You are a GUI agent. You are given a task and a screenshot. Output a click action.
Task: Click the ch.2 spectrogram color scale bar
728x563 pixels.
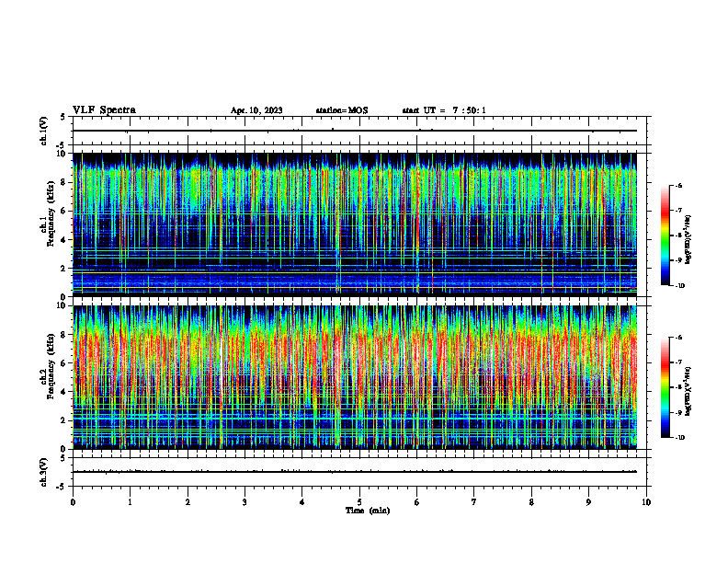point(665,387)
